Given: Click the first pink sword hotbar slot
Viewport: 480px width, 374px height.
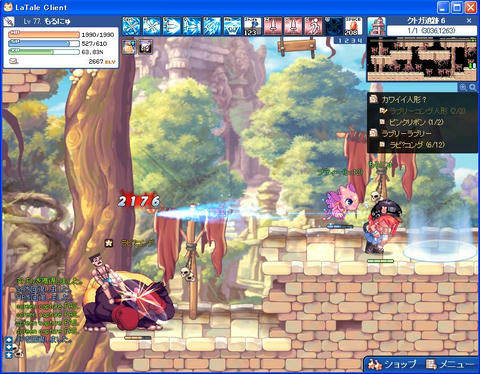Looking at the screenshot, I should click(x=273, y=26).
